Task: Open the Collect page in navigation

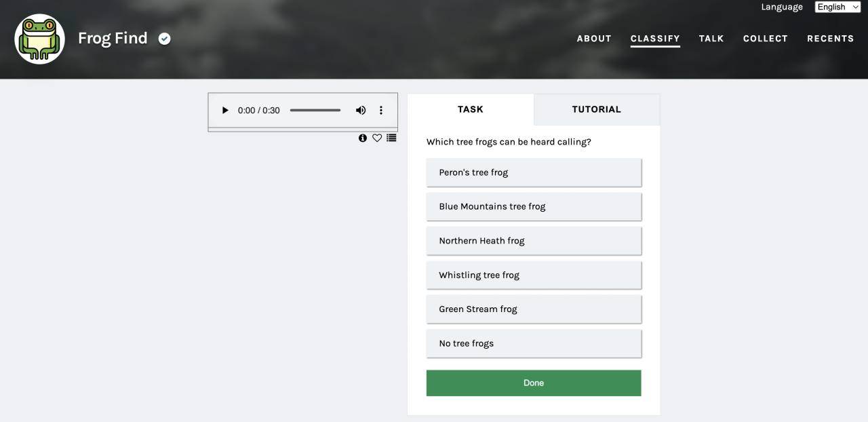Action: (x=765, y=39)
